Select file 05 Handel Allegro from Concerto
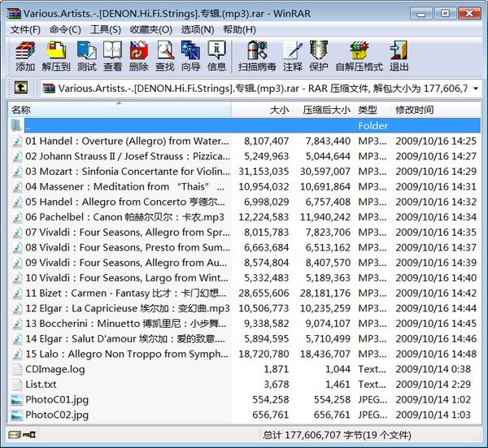488x448 pixels. [245, 202]
